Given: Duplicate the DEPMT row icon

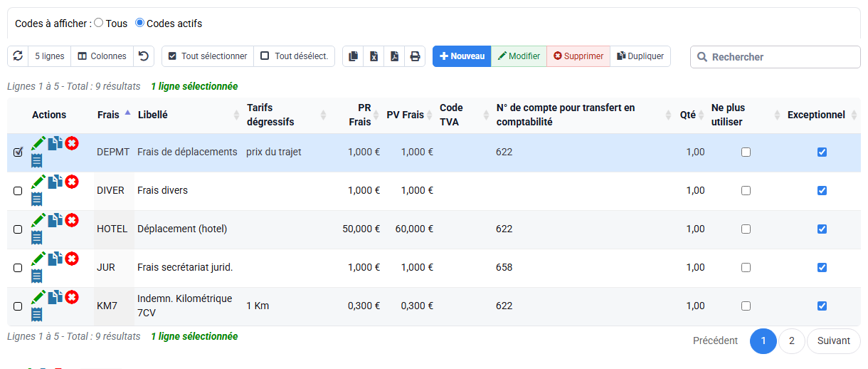Looking at the screenshot, I should (x=55, y=143).
